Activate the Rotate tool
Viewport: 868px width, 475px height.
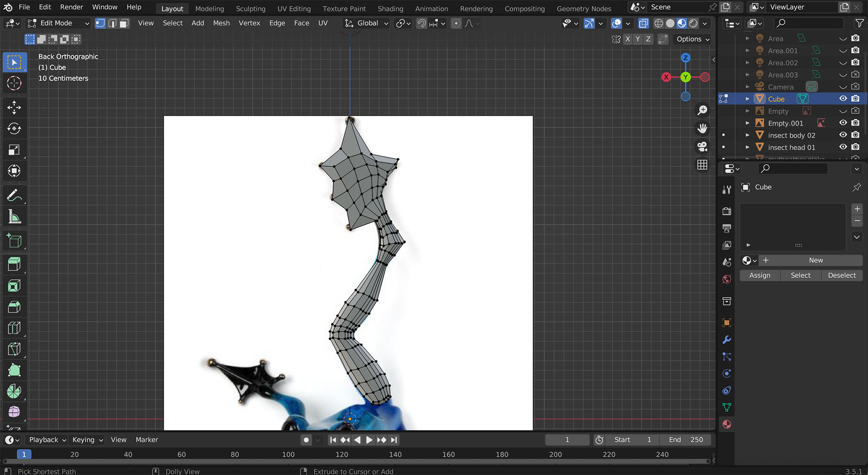[x=14, y=129]
